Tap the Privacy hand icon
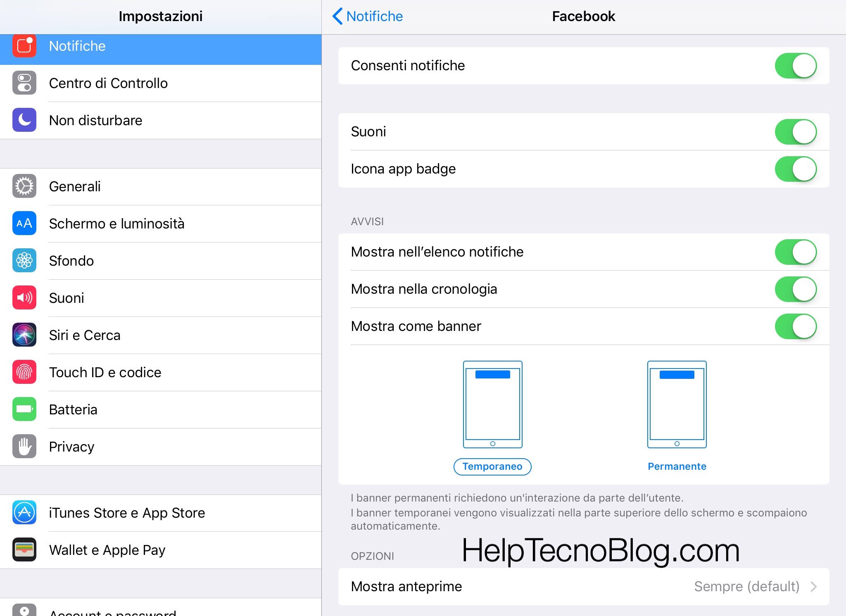Image resolution: width=846 pixels, height=616 pixels. [x=24, y=447]
